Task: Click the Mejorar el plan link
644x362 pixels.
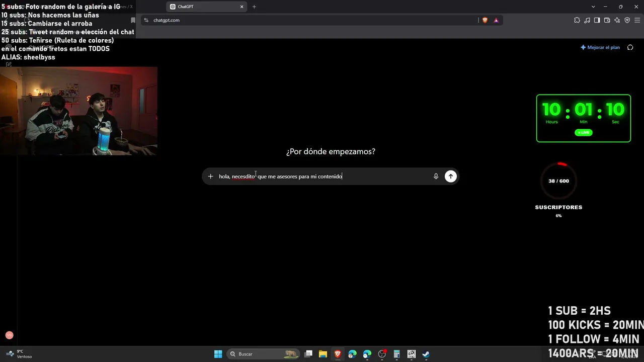Action: coord(600,47)
